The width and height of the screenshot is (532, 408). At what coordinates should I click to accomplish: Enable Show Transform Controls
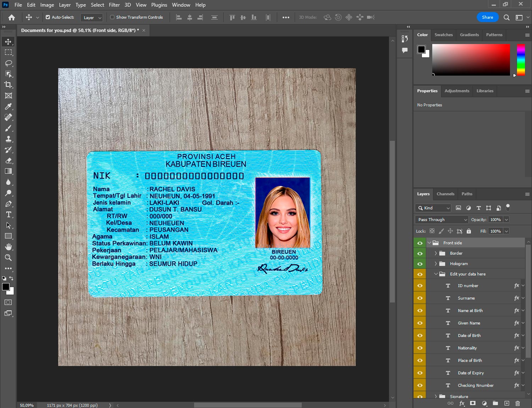pos(112,17)
